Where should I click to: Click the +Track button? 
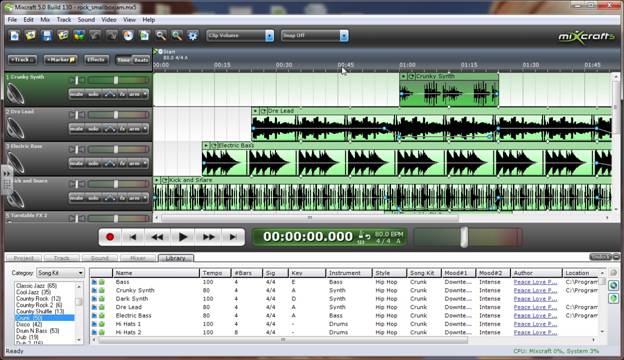22,60
